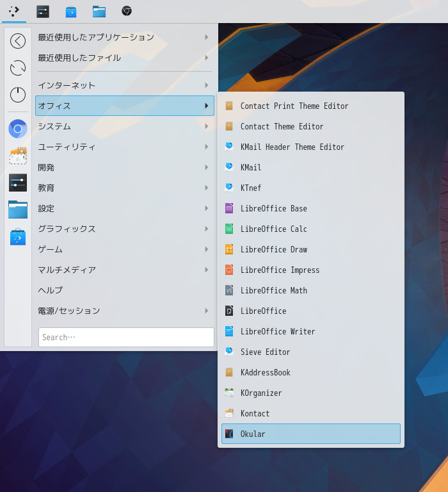Click the LibreOffice Math icon
The height and width of the screenshot is (492, 448).
tap(229, 290)
